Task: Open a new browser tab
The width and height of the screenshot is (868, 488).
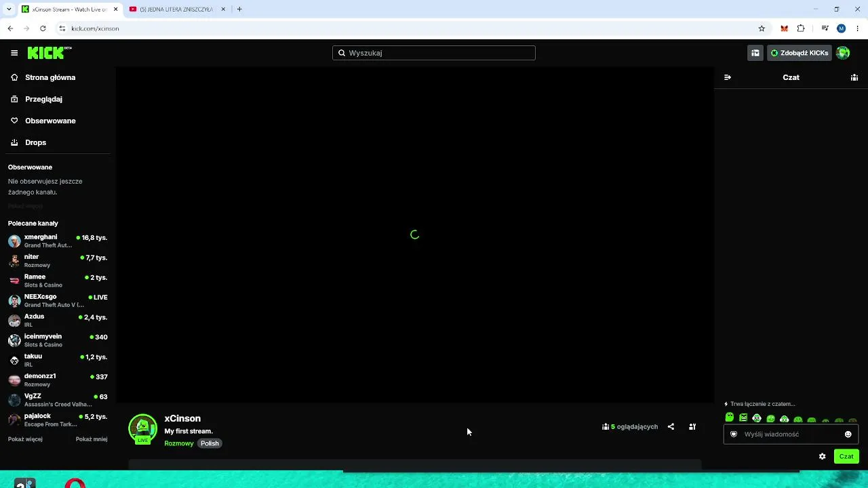Action: 239,9
